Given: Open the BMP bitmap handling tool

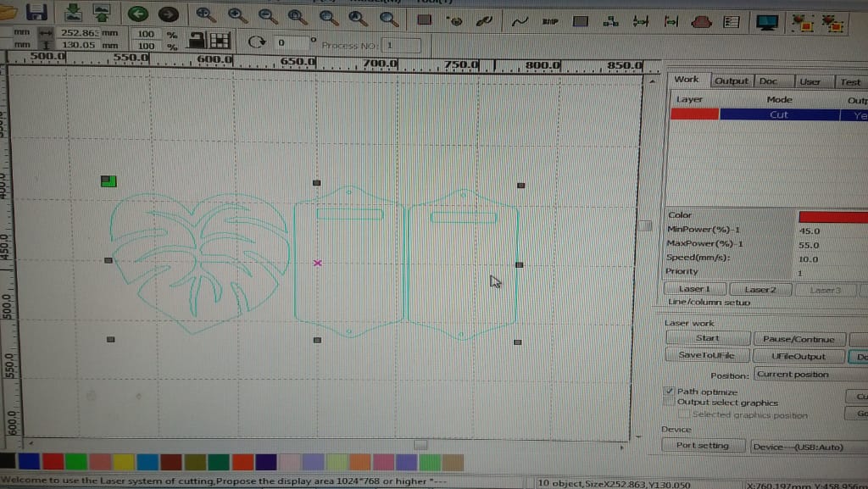Looking at the screenshot, I should 549,21.
